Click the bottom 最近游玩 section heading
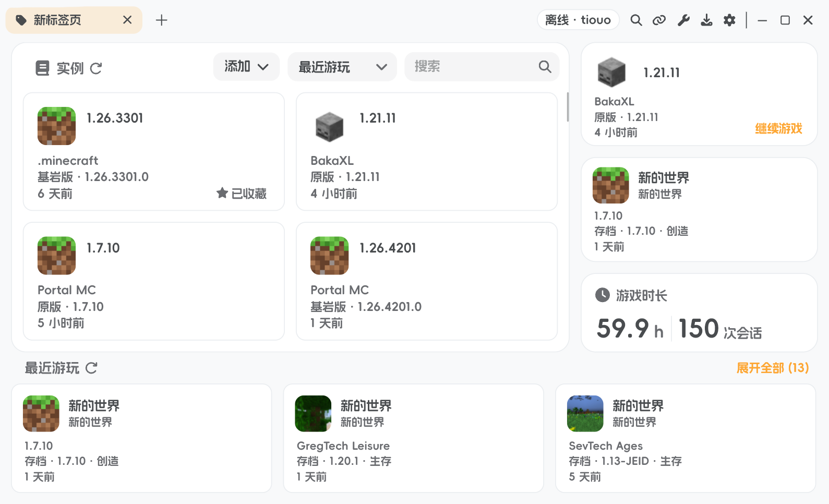Screen dimensions: 829x504 point(52,368)
